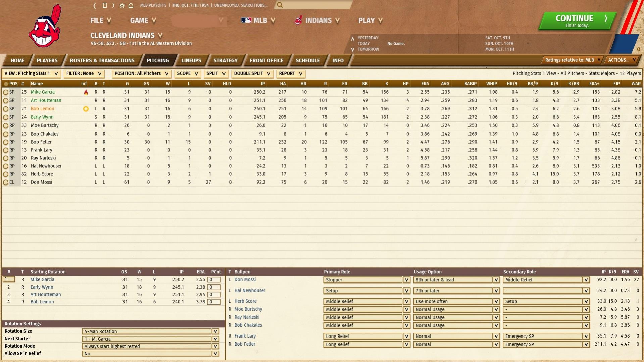
Task: Go back with the left arrow icon
Action: [x=95, y=5]
